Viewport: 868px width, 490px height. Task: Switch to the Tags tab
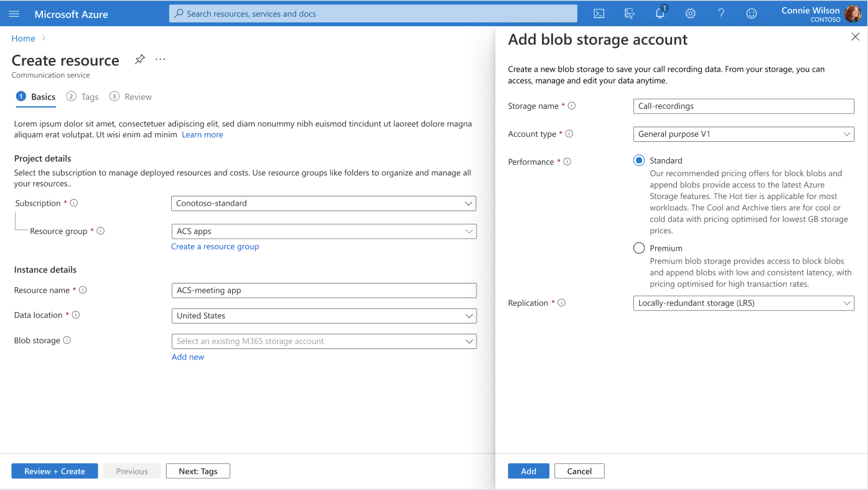83,97
